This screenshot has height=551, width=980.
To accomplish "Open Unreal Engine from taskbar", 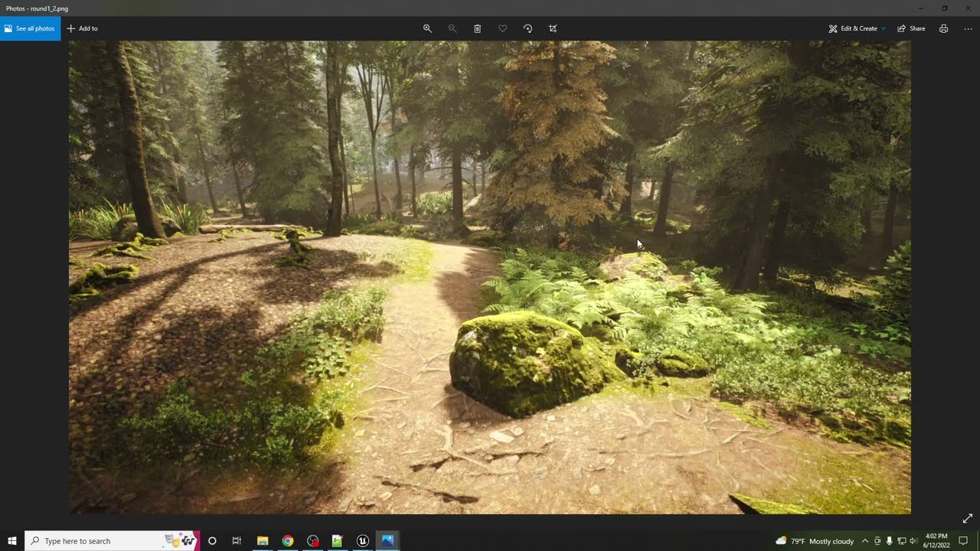I will [x=362, y=540].
